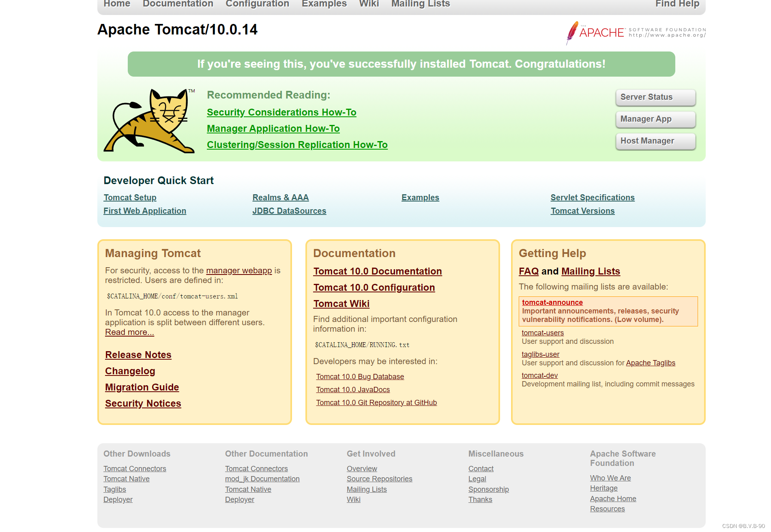Screen dimensions: 771x532
Task: Open tomcat-dev mailing list link
Action: click(540, 375)
